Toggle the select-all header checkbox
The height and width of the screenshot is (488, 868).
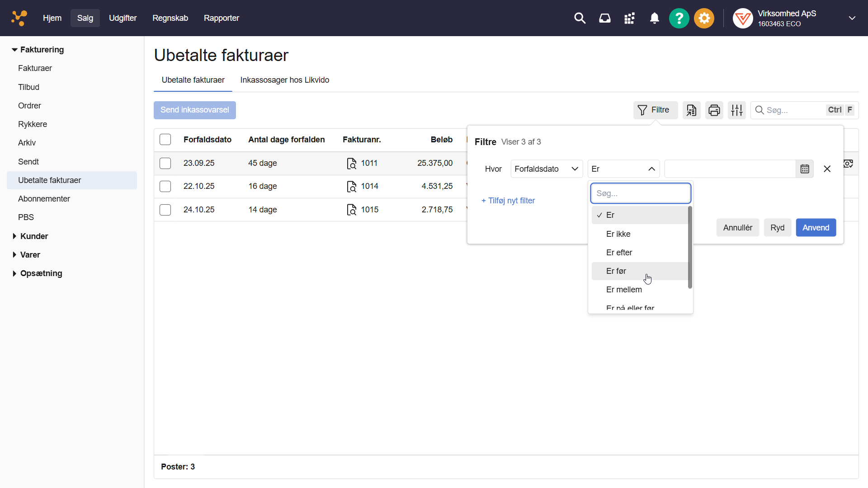click(x=165, y=140)
